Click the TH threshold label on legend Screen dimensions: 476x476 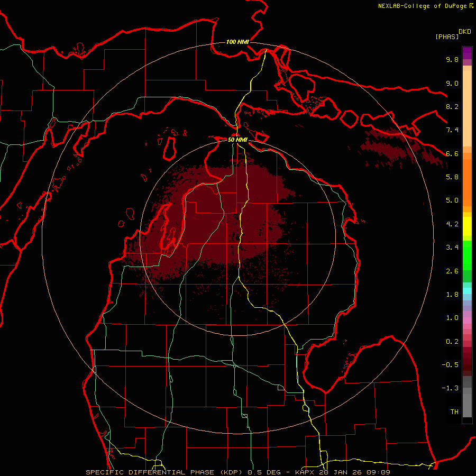(x=454, y=412)
